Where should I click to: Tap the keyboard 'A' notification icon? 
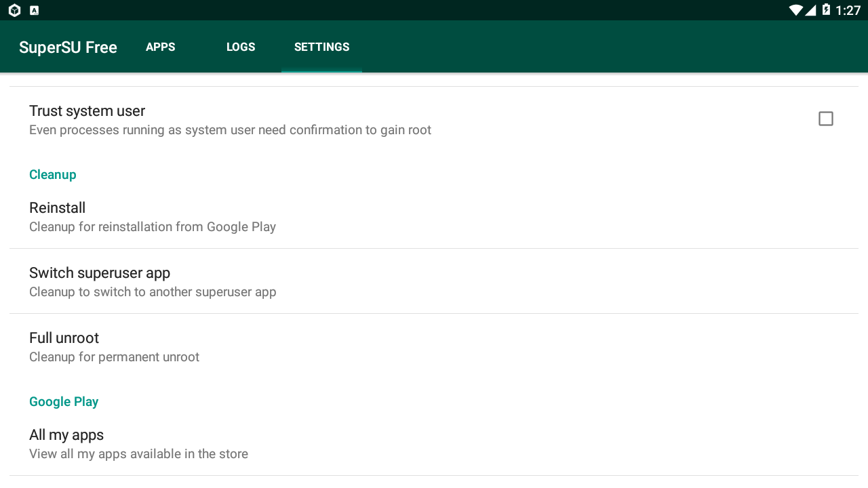[x=35, y=10]
